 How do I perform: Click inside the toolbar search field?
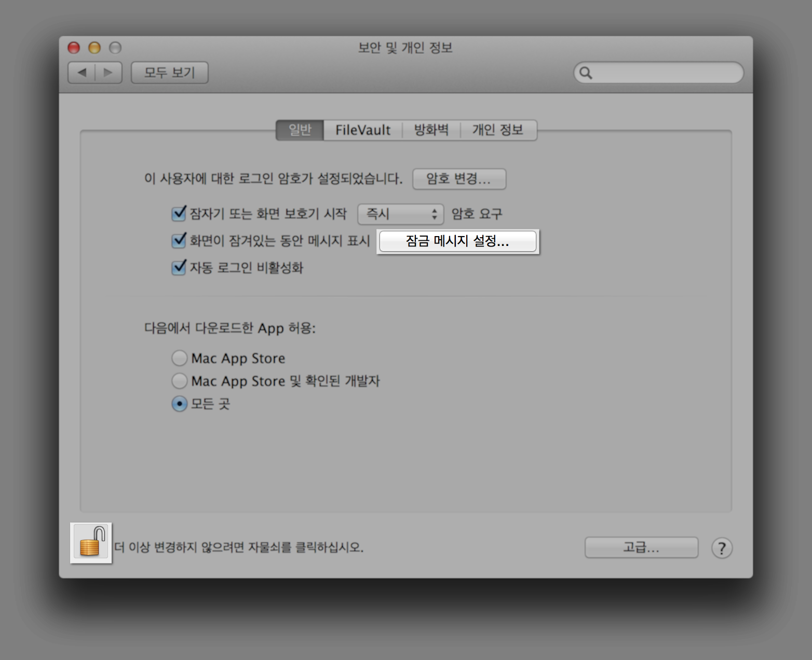(x=658, y=73)
